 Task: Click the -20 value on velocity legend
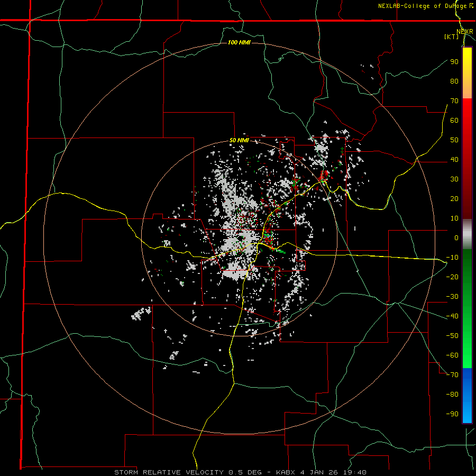tap(452, 277)
